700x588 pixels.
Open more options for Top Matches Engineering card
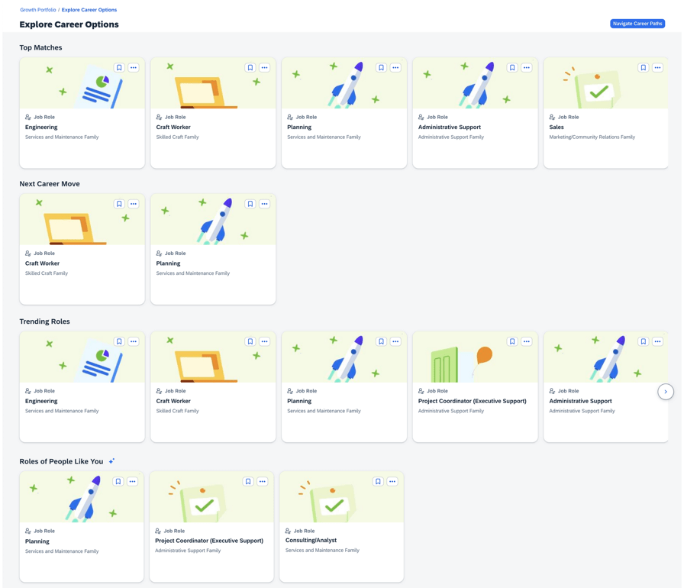point(134,68)
